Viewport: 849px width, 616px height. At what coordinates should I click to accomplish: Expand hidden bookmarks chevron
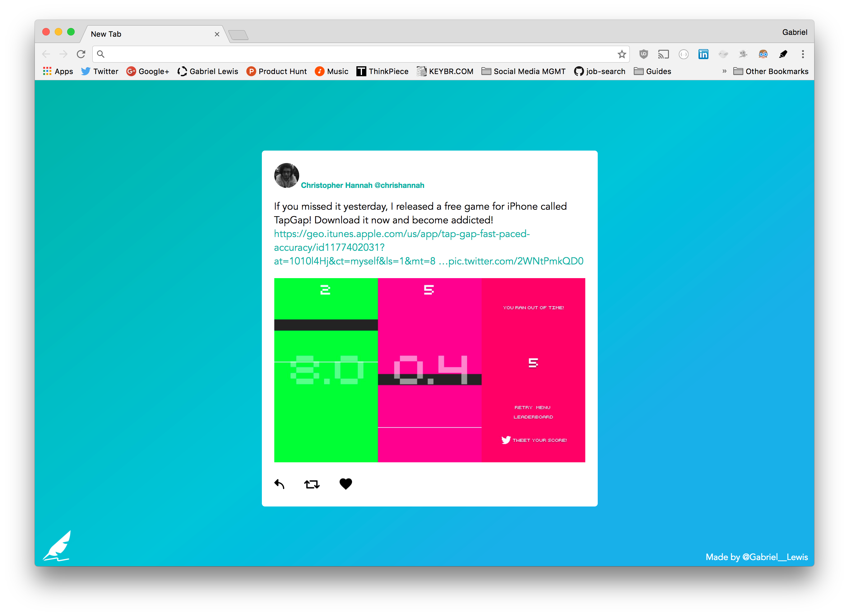click(724, 71)
